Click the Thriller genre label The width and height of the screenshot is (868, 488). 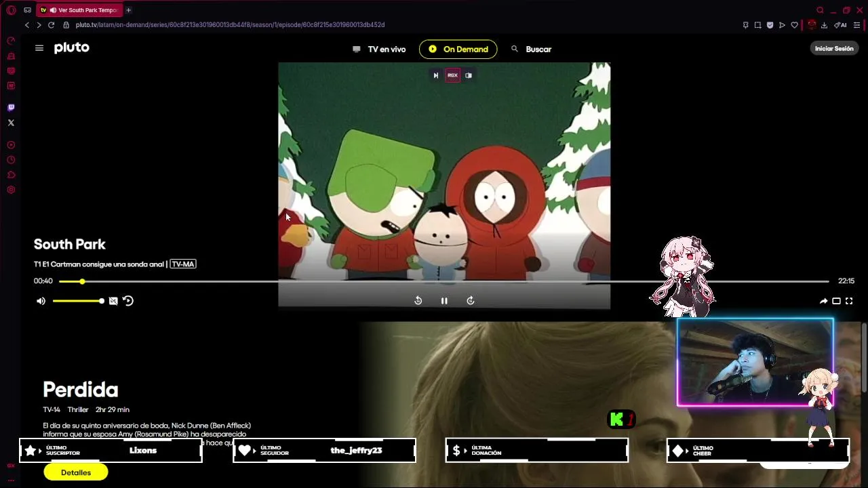[x=78, y=409]
